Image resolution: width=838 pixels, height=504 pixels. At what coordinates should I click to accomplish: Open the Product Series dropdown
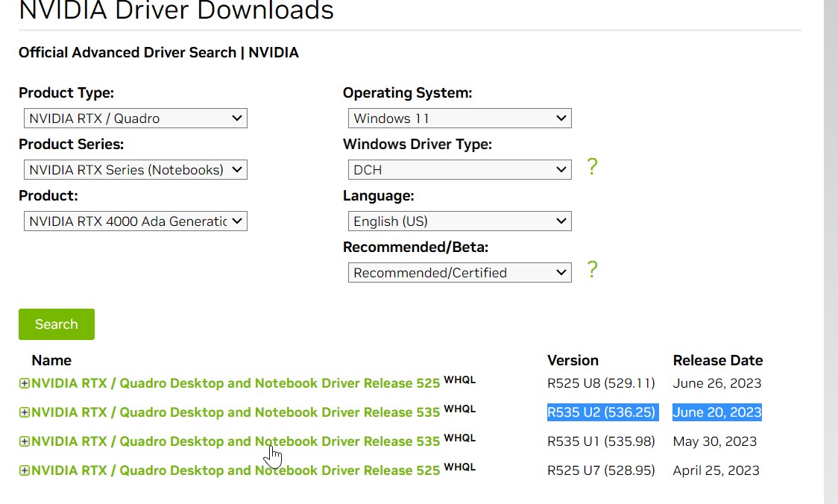pyautogui.click(x=135, y=169)
